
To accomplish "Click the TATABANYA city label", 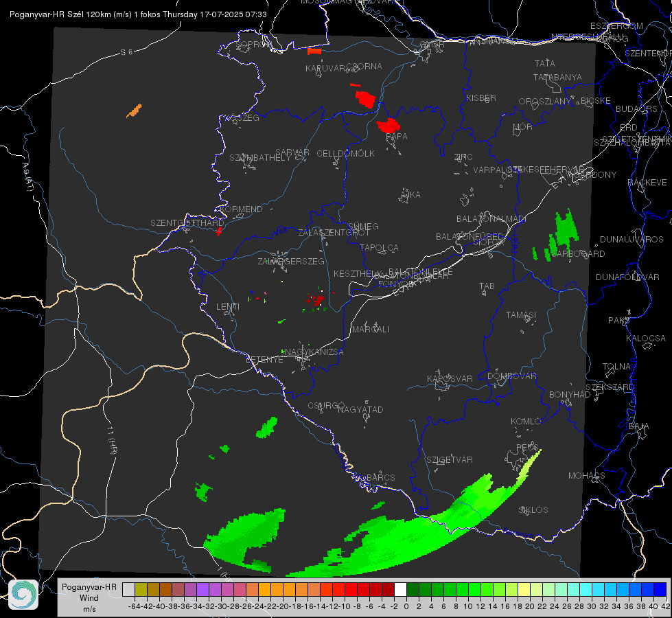I will click(x=557, y=77).
